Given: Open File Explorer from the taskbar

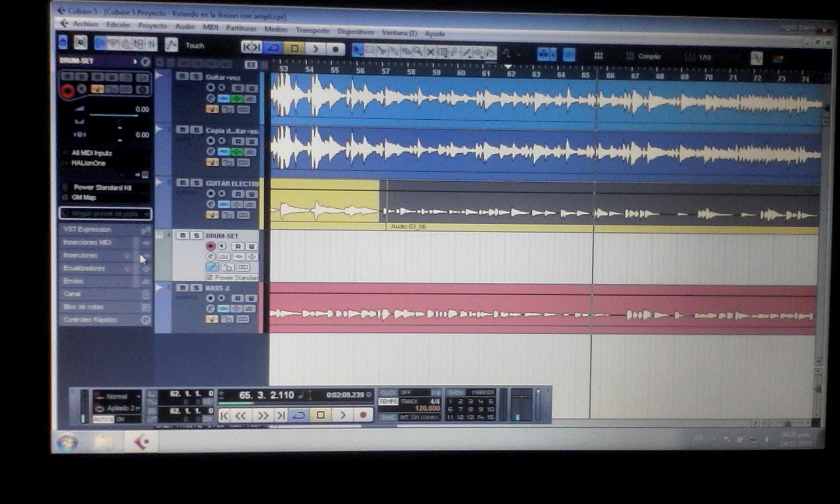Looking at the screenshot, I should coord(103,443).
